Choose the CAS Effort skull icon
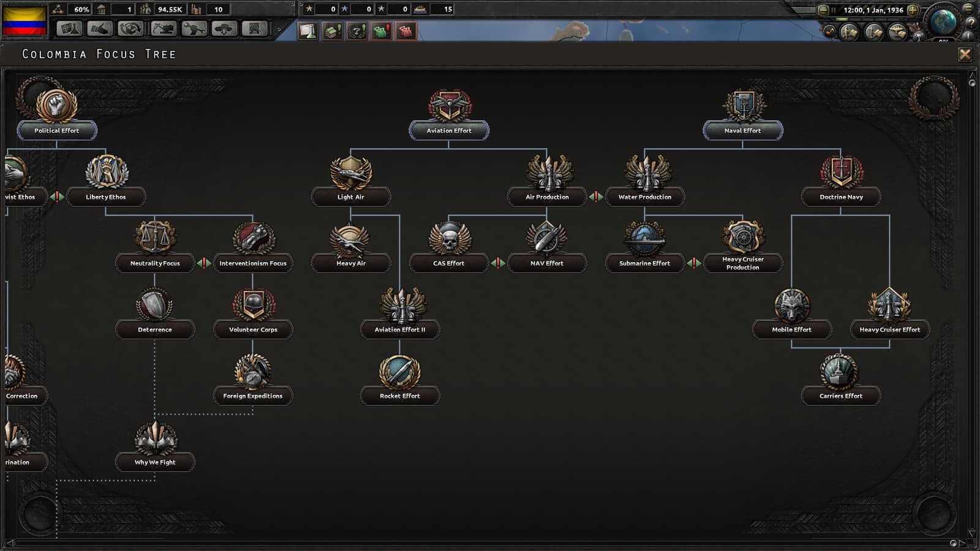Image resolution: width=980 pixels, height=551 pixels. pos(449,238)
